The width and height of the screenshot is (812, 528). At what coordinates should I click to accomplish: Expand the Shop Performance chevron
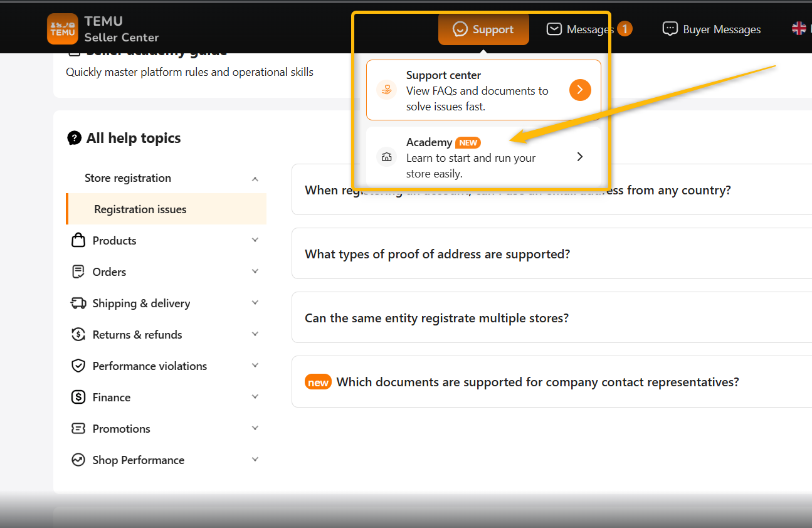[x=255, y=460]
